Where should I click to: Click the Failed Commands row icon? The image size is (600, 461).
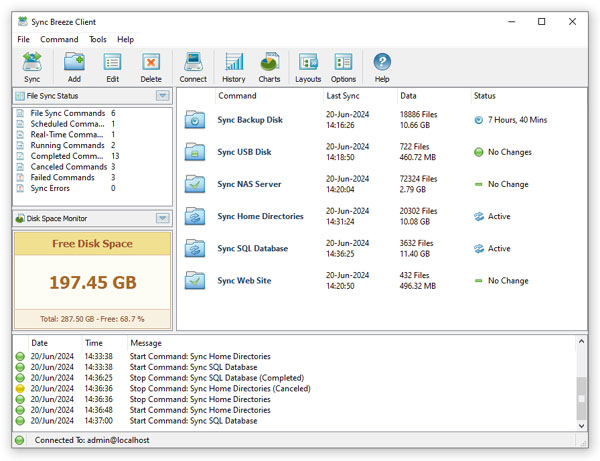pos(20,178)
